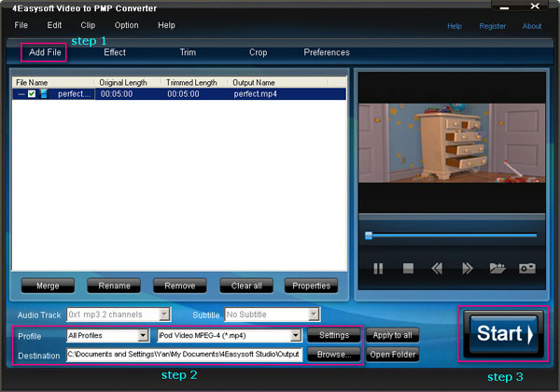Click the film file icon in perfect row
The width and height of the screenshot is (560, 392).
point(44,94)
